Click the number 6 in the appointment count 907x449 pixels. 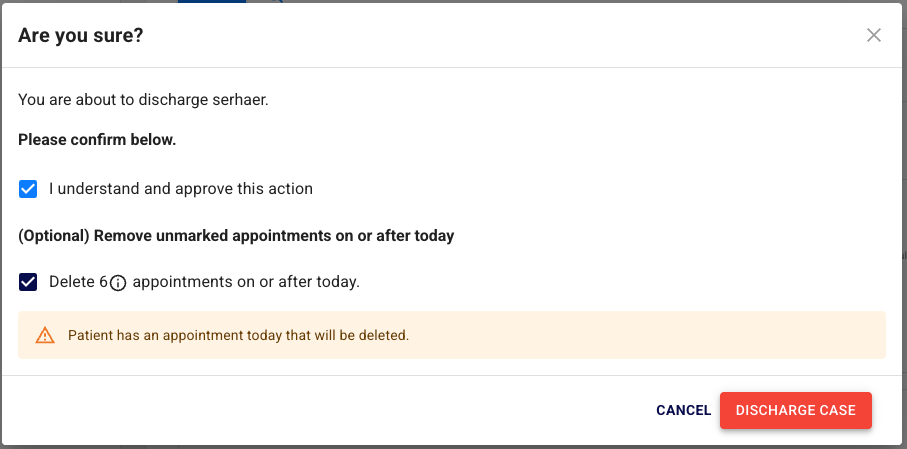coord(103,282)
